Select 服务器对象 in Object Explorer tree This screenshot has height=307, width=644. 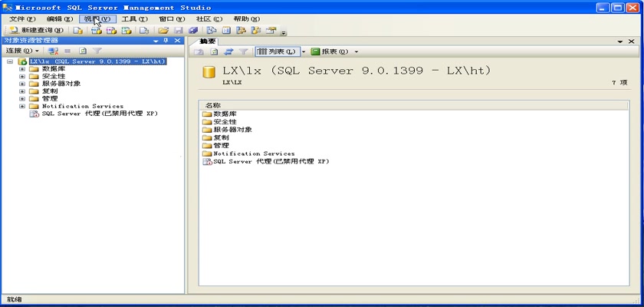point(61,84)
